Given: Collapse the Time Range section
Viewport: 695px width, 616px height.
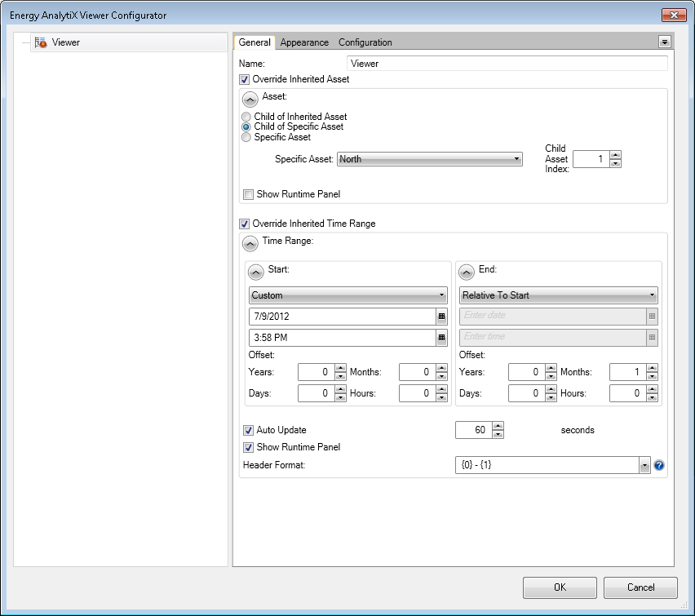Looking at the screenshot, I should click(x=250, y=243).
